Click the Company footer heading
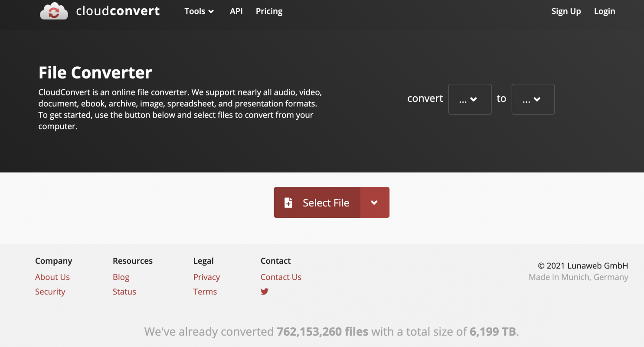 click(x=54, y=261)
